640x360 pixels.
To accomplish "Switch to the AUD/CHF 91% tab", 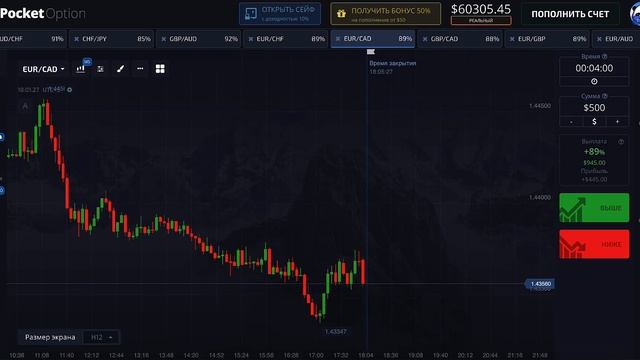I will (x=33, y=39).
